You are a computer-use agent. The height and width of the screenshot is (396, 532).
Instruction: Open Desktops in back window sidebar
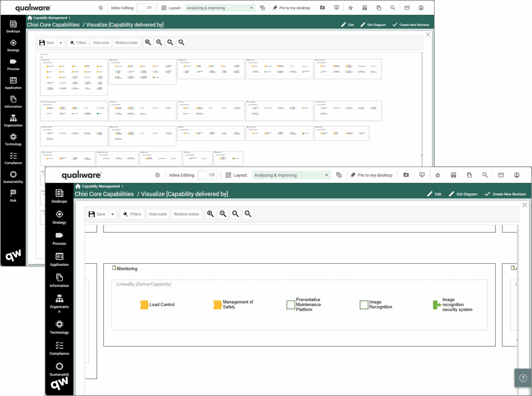tap(13, 27)
